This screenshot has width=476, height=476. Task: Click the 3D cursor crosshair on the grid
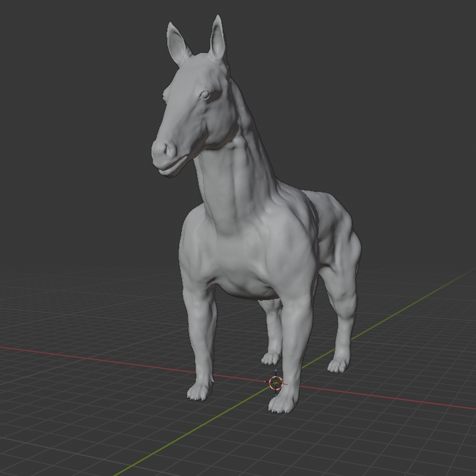click(276, 383)
